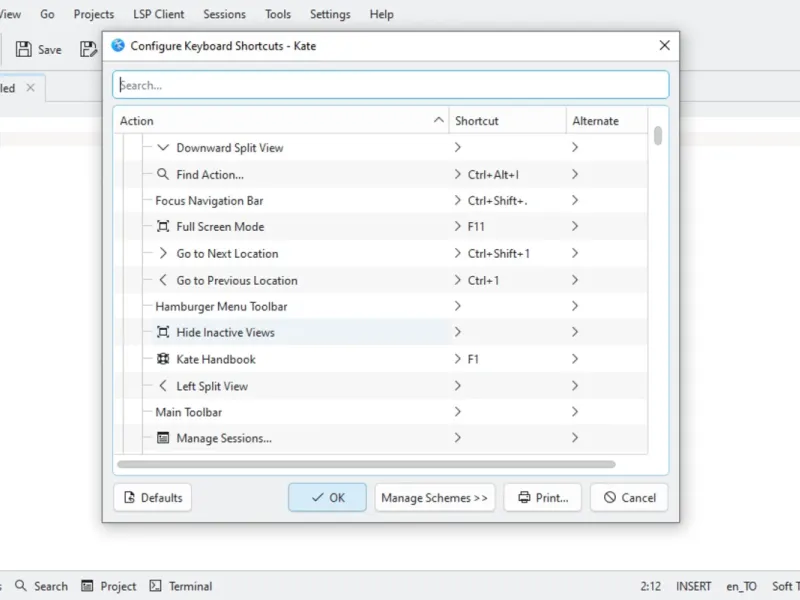
Task: Sort by the Alternate column header
Action: point(607,121)
